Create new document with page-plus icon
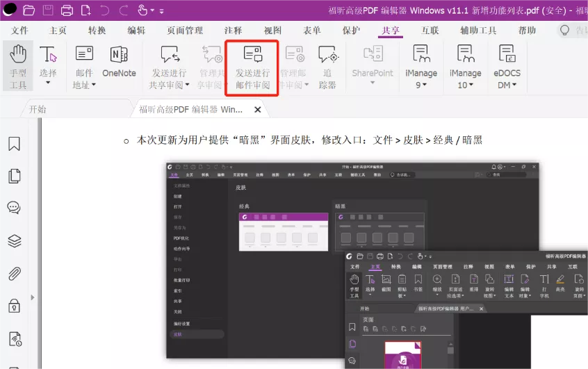Image resolution: width=588 pixels, height=369 pixels. tap(86, 10)
